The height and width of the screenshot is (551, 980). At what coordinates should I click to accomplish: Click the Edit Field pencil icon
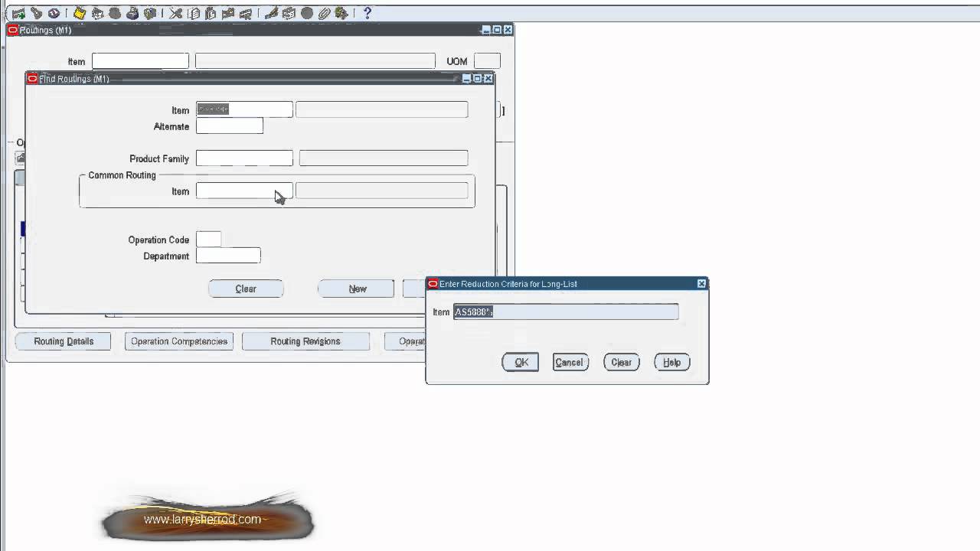(271, 14)
